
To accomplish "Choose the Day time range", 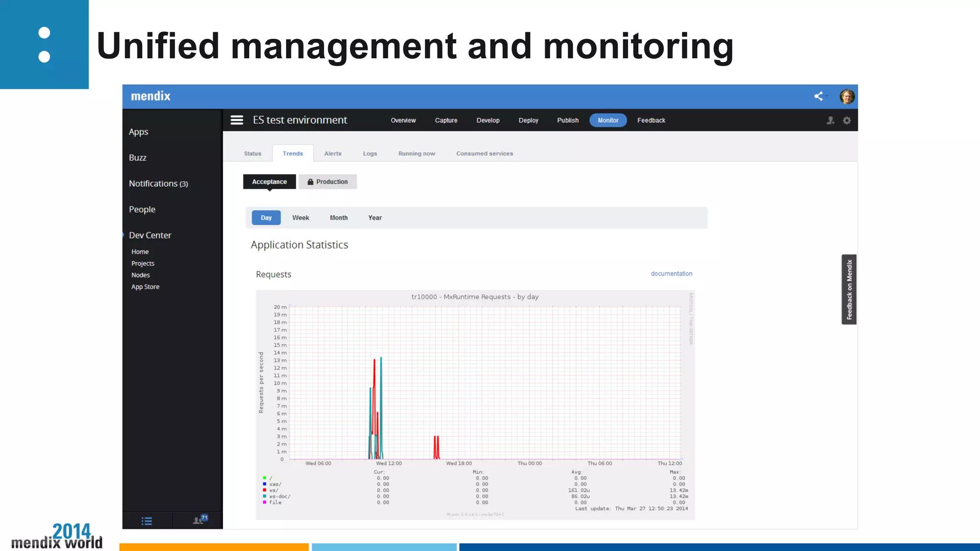I will (266, 218).
